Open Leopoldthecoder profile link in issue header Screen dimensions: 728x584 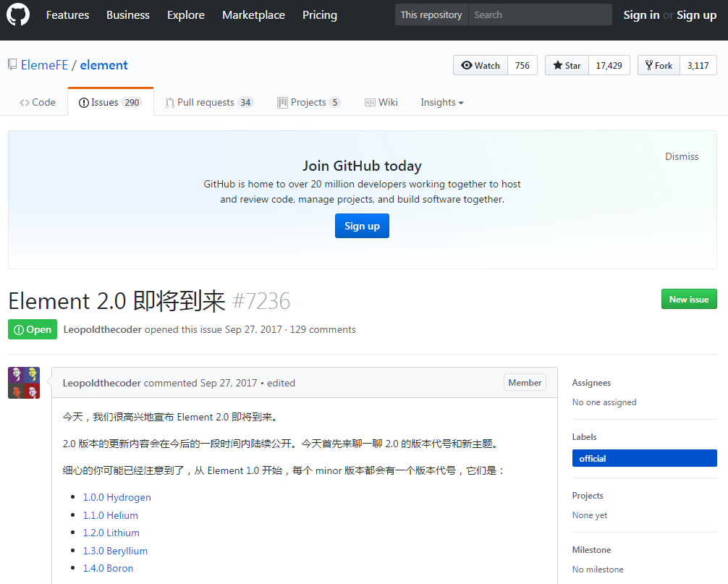tap(103, 329)
